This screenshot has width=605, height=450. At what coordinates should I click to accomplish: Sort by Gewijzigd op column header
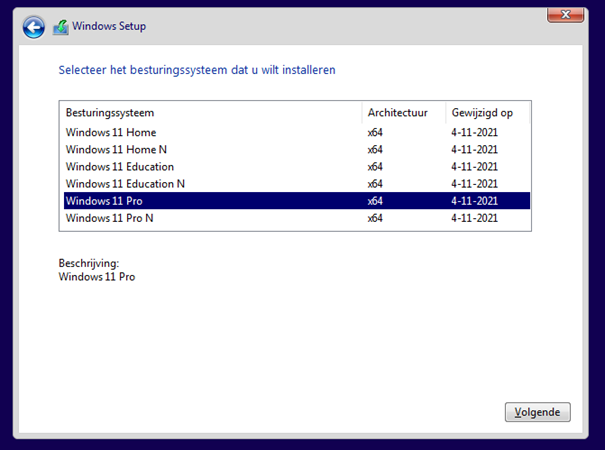pyautogui.click(x=487, y=113)
